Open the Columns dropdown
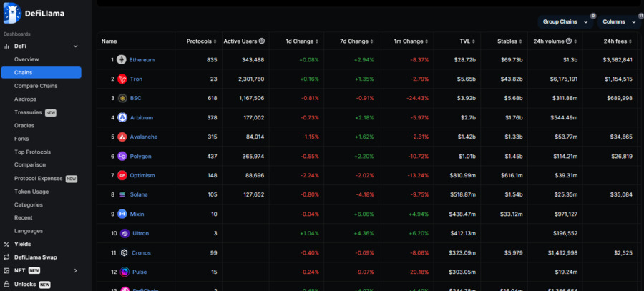This screenshot has height=291, width=644. tap(619, 21)
